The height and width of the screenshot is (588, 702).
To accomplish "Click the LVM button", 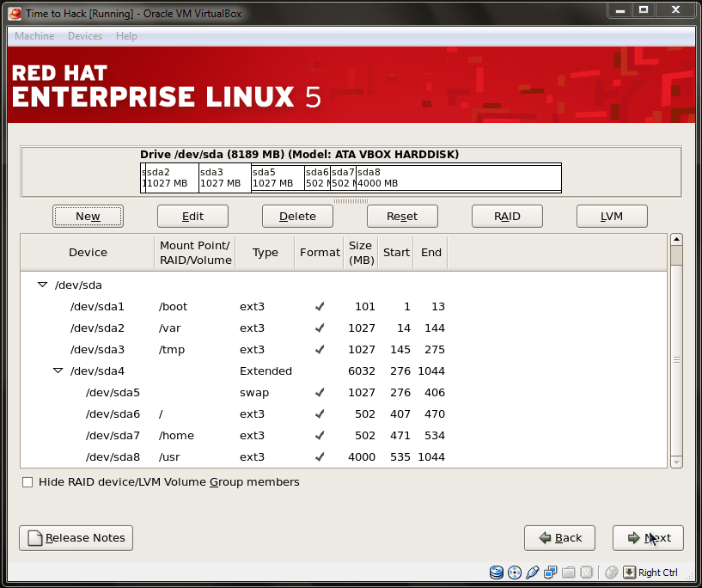I will click(612, 217).
